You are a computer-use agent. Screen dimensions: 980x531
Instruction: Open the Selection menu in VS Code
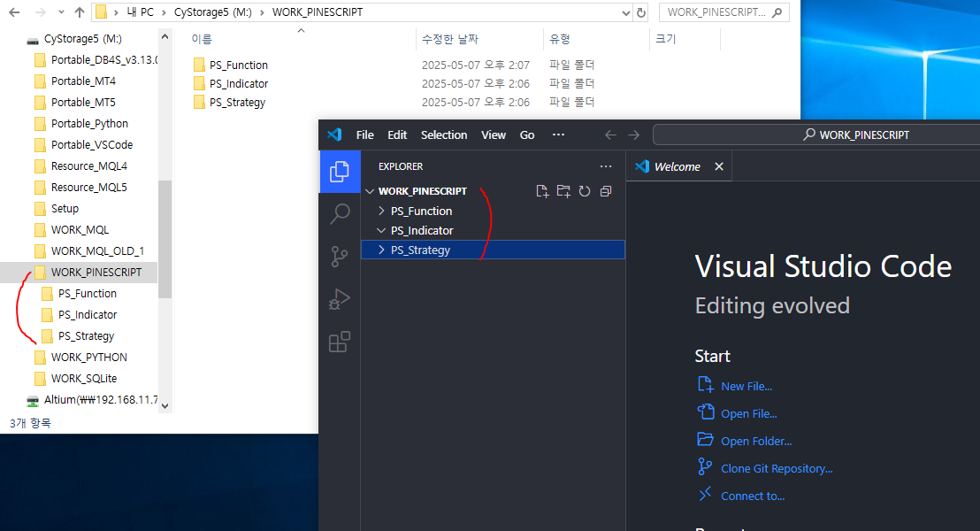[x=444, y=135]
